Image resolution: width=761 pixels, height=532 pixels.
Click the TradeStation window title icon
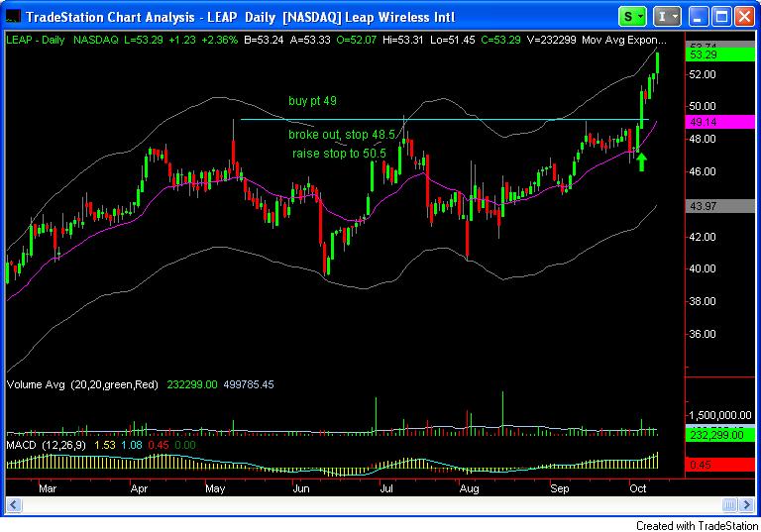(13, 17)
